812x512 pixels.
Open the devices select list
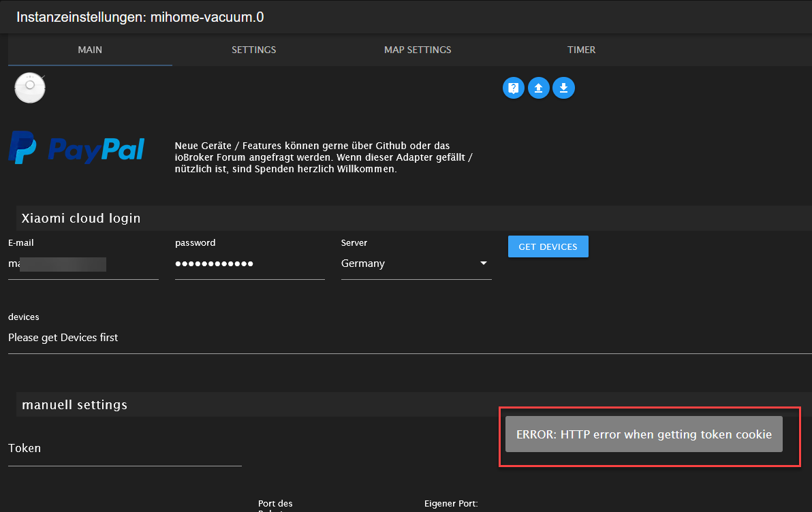[409, 338]
